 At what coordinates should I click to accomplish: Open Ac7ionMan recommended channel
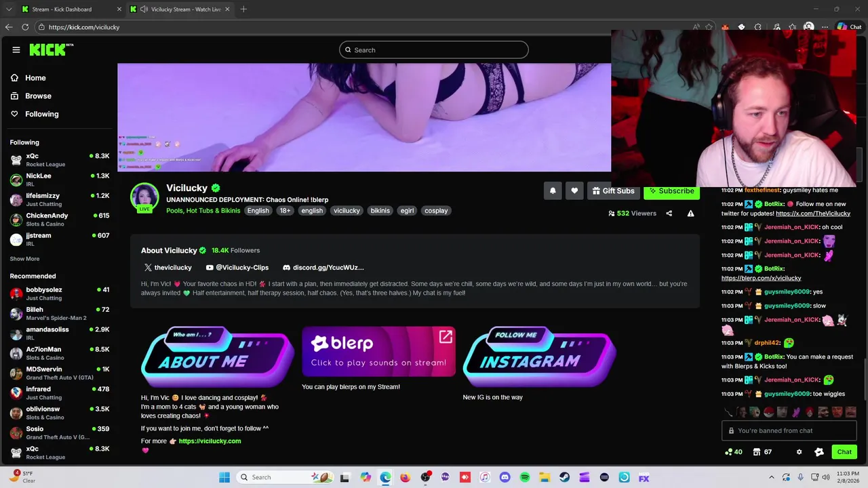(x=59, y=353)
